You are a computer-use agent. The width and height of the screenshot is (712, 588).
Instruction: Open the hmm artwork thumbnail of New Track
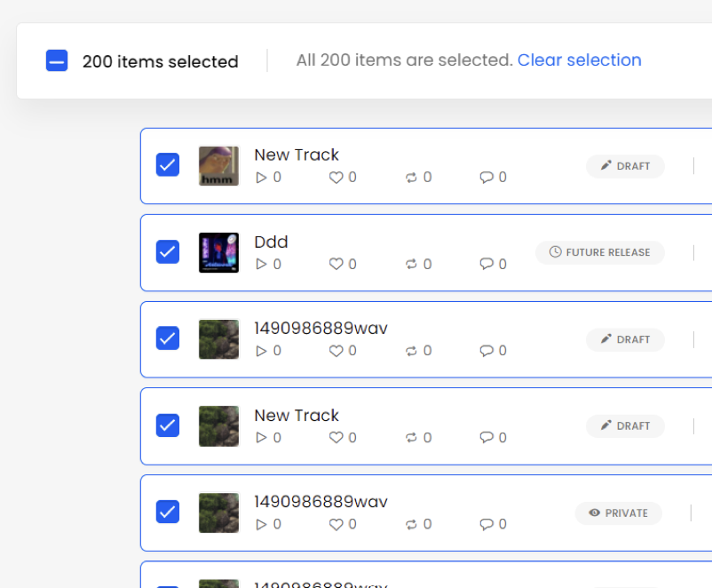tap(219, 166)
